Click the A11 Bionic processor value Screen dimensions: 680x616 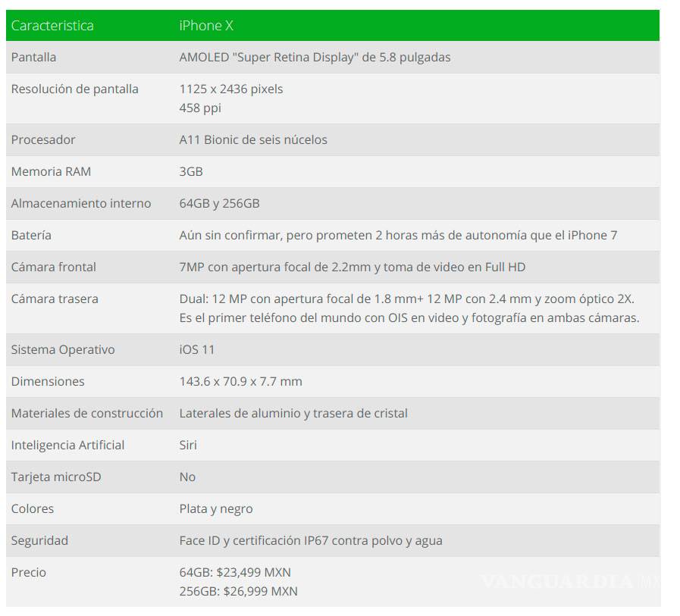(x=253, y=139)
